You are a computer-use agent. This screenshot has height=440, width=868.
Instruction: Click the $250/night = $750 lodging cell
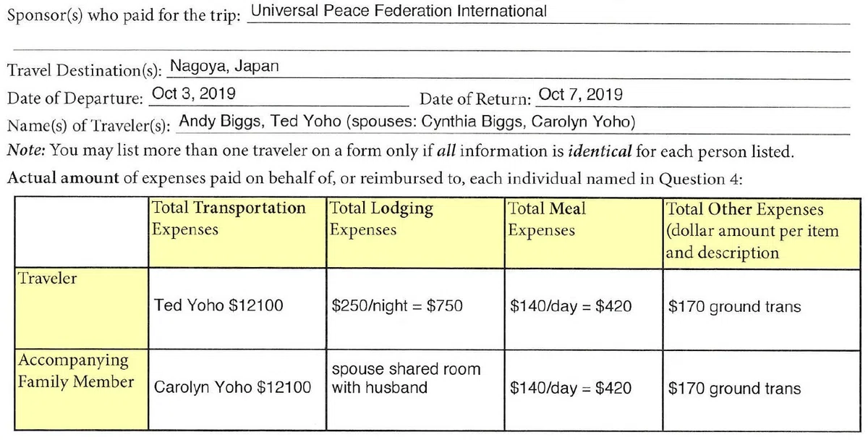click(x=416, y=308)
